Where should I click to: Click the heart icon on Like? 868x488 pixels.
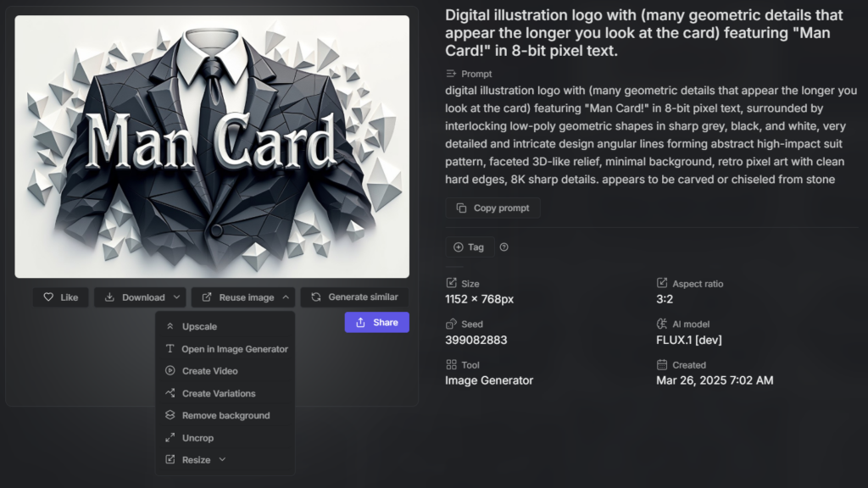pyautogui.click(x=48, y=297)
